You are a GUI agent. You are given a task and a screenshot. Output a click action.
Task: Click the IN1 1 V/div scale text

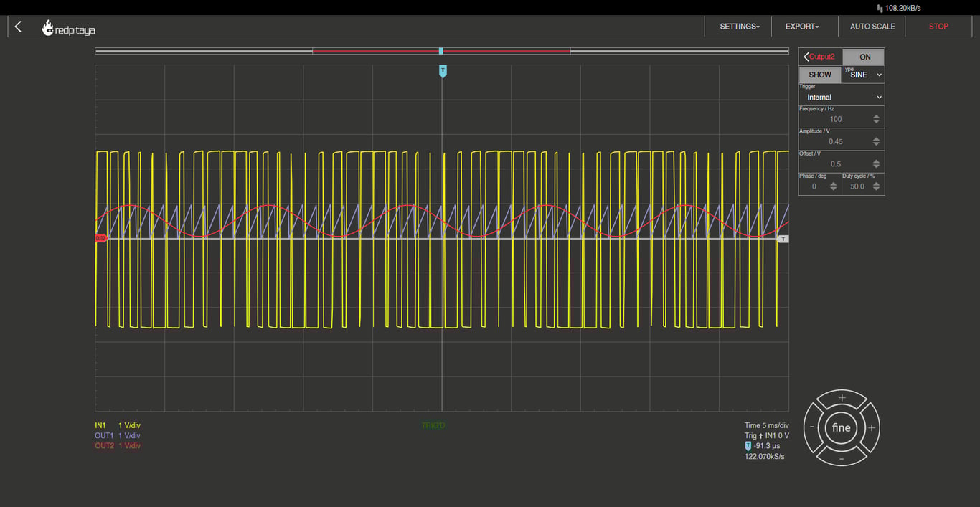pos(129,425)
